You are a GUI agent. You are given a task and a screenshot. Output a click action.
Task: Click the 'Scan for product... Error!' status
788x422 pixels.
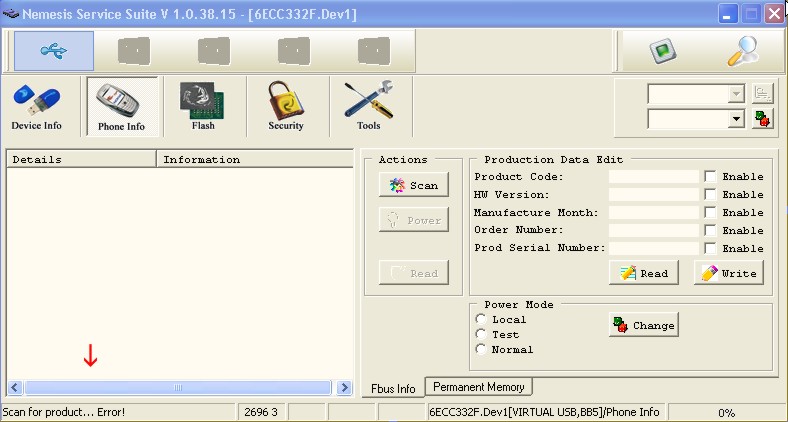[63, 412]
